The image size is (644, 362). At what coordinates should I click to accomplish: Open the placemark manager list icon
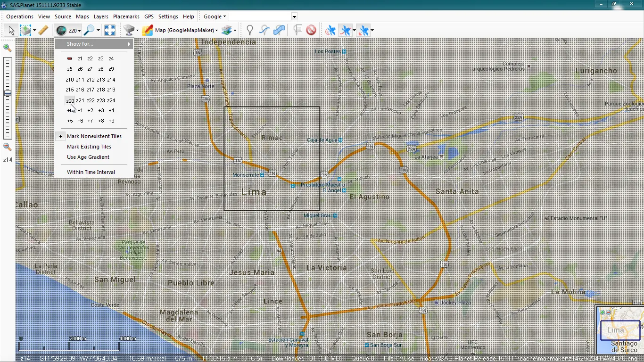pyautogui.click(x=297, y=30)
